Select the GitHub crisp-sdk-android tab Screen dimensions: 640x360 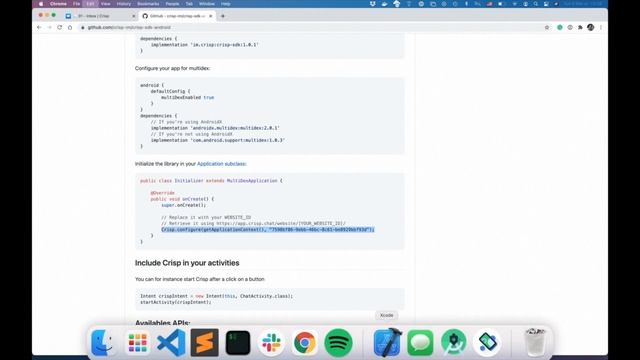pos(176,16)
